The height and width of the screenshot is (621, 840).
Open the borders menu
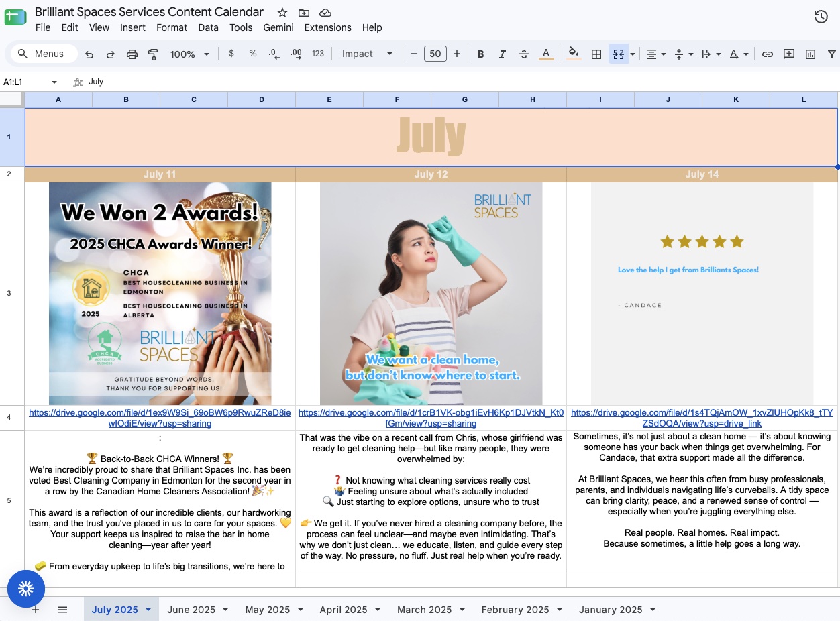click(x=596, y=54)
